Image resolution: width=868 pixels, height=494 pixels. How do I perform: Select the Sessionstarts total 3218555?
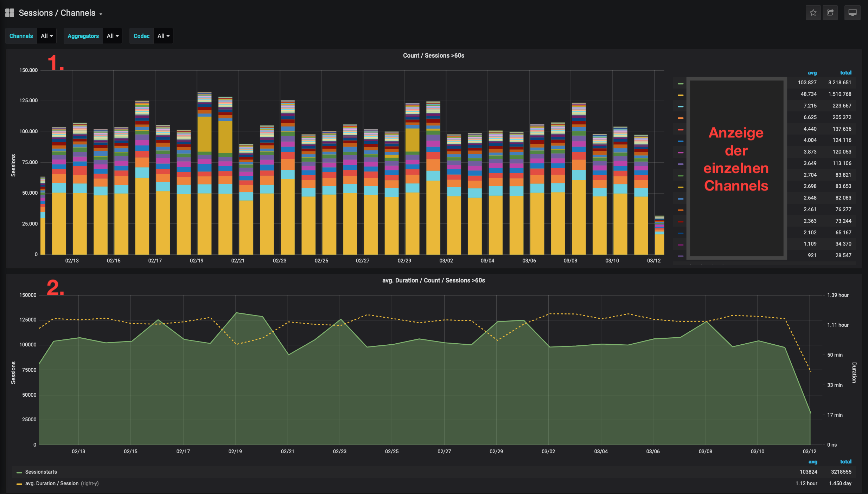click(x=841, y=472)
